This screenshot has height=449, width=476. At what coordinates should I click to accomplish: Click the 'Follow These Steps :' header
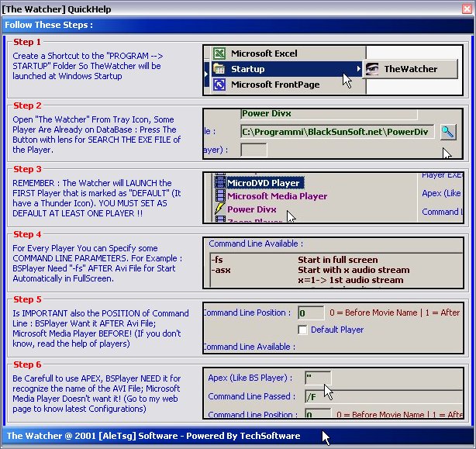click(49, 25)
